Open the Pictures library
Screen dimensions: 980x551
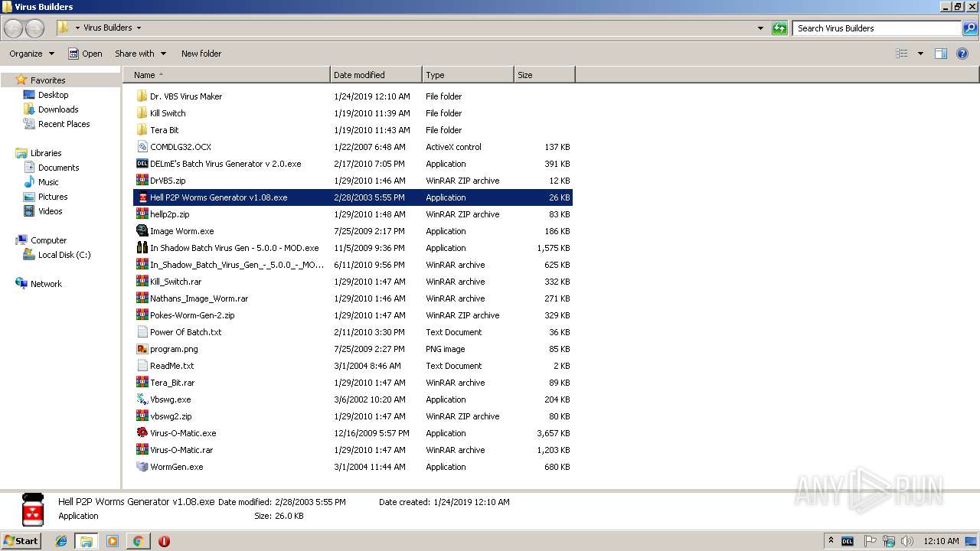(x=53, y=197)
